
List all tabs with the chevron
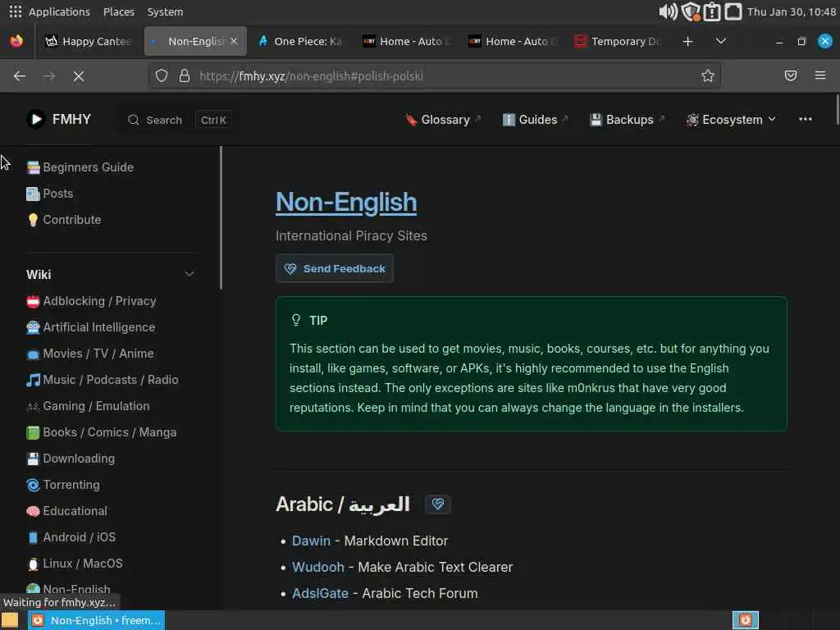[x=721, y=41]
